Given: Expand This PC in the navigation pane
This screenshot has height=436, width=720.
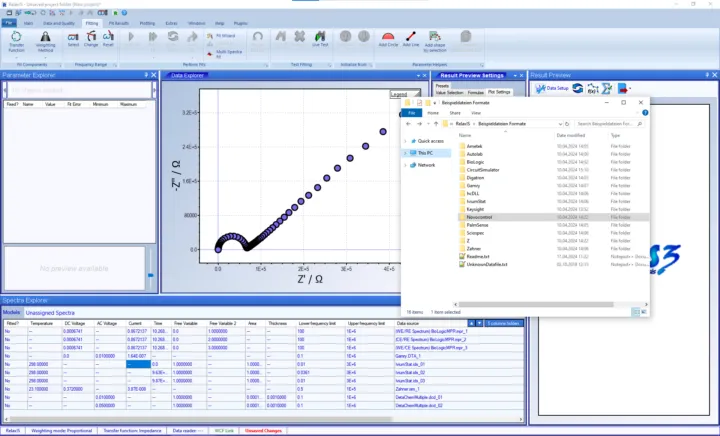Looking at the screenshot, I should pos(405,153).
